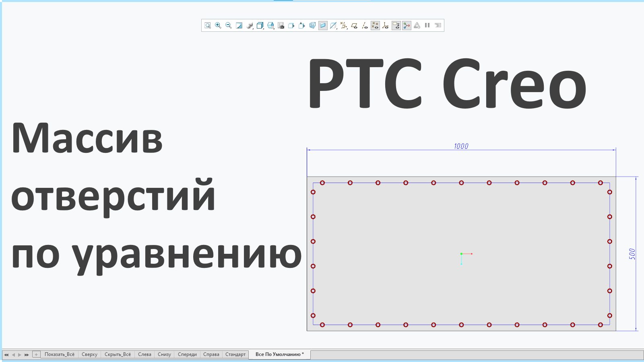Expand the Saved Orientations dropdown arrow
Viewport: 644px width, 362px height.
click(263, 29)
